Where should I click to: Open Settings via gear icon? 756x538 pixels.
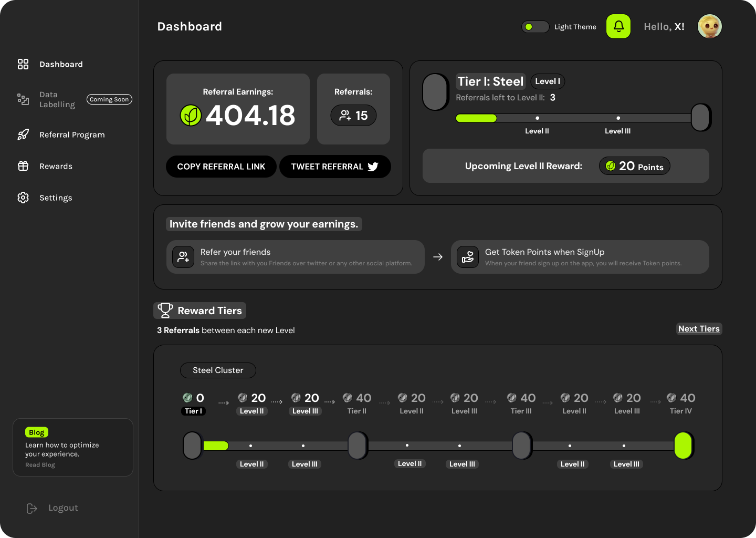23,198
